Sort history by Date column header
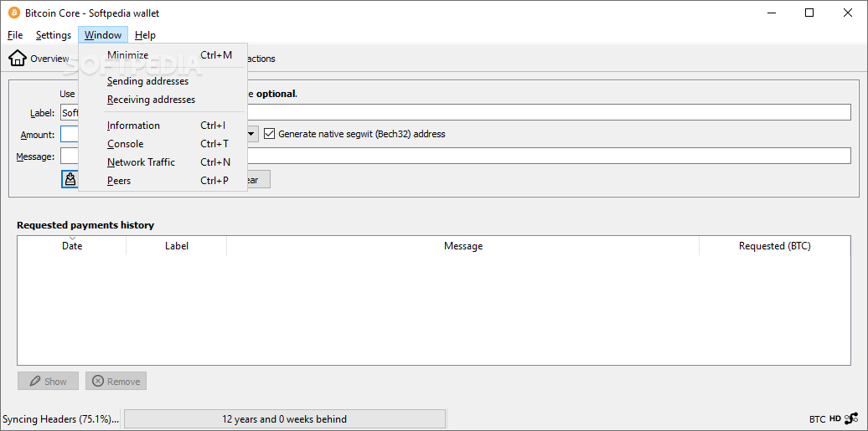The width and height of the screenshot is (868, 431). (x=72, y=246)
